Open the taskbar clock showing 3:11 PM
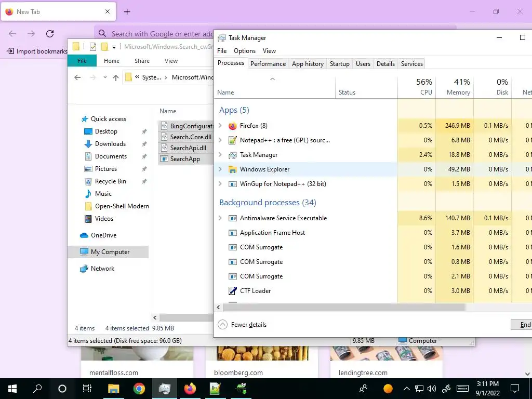This screenshot has width=532, height=399. click(x=487, y=389)
